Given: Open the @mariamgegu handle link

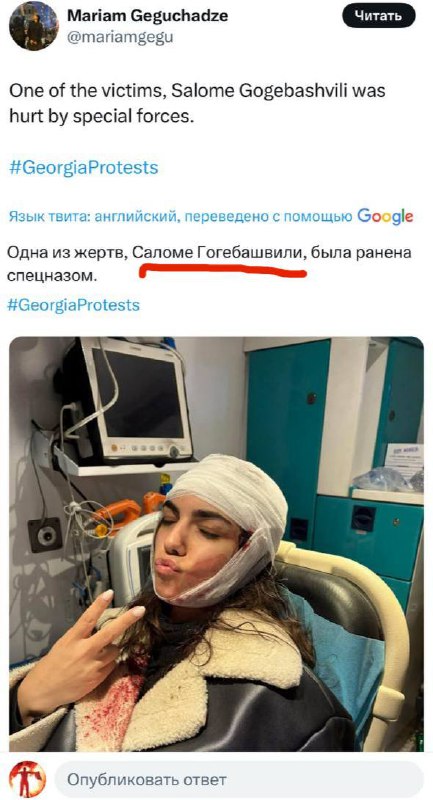Looking at the screenshot, I should pyautogui.click(x=120, y=38).
